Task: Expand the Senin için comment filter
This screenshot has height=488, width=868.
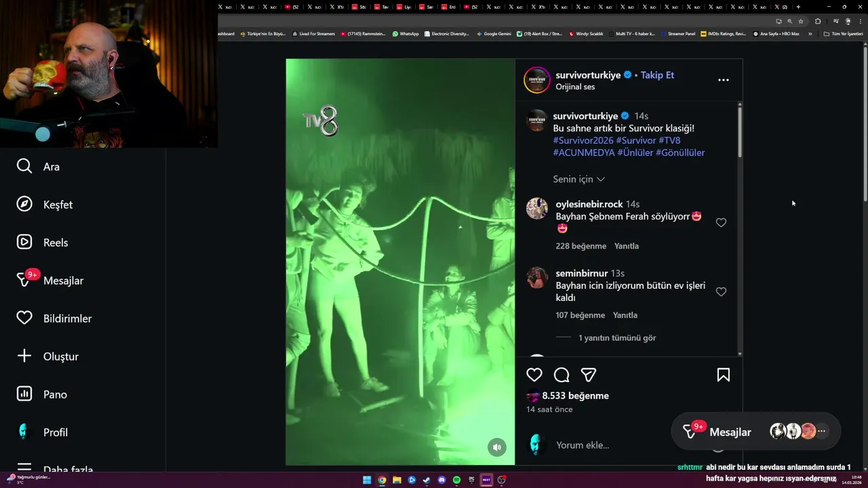Action: [x=579, y=179]
